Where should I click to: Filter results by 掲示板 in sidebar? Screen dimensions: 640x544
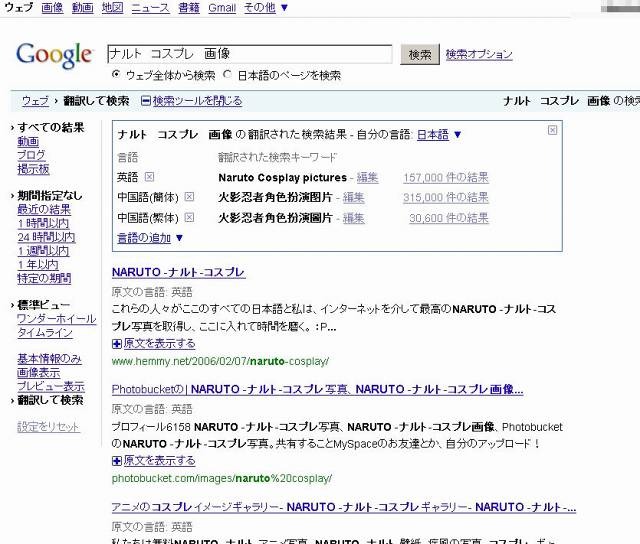[33, 169]
